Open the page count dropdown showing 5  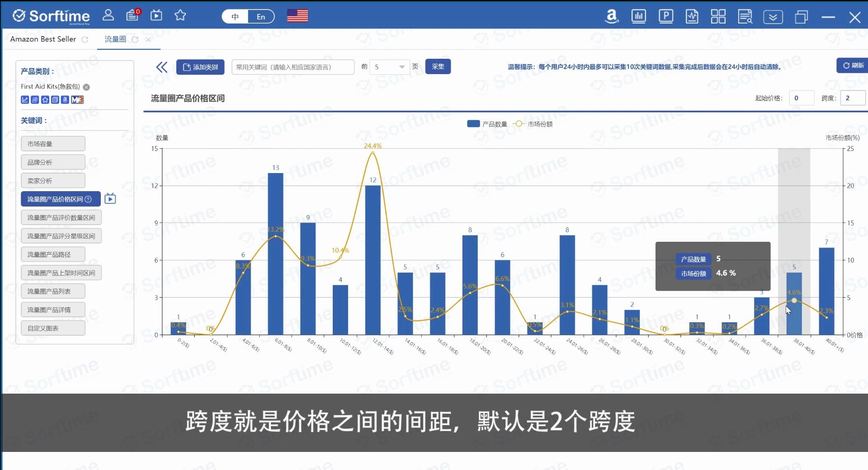(389, 67)
